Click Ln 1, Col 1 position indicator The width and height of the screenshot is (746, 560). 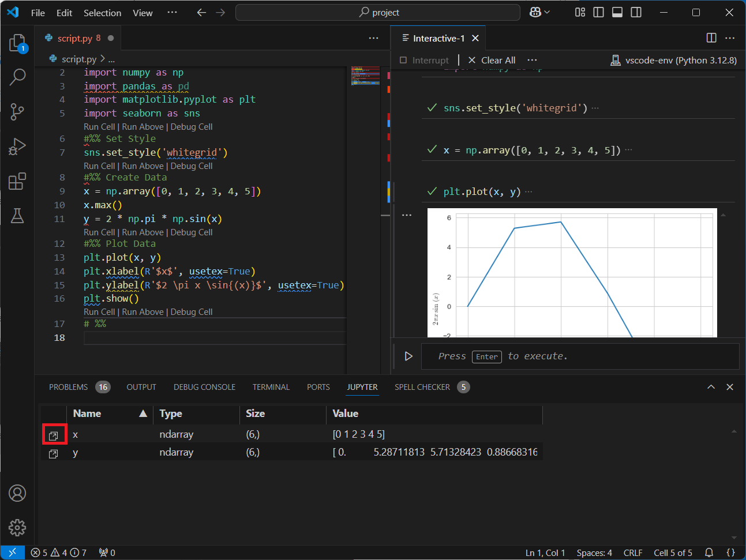[545, 553]
